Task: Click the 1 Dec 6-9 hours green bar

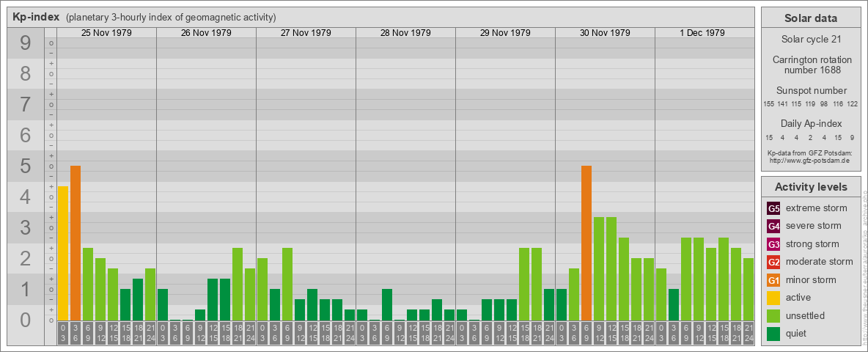Action: (x=686, y=279)
